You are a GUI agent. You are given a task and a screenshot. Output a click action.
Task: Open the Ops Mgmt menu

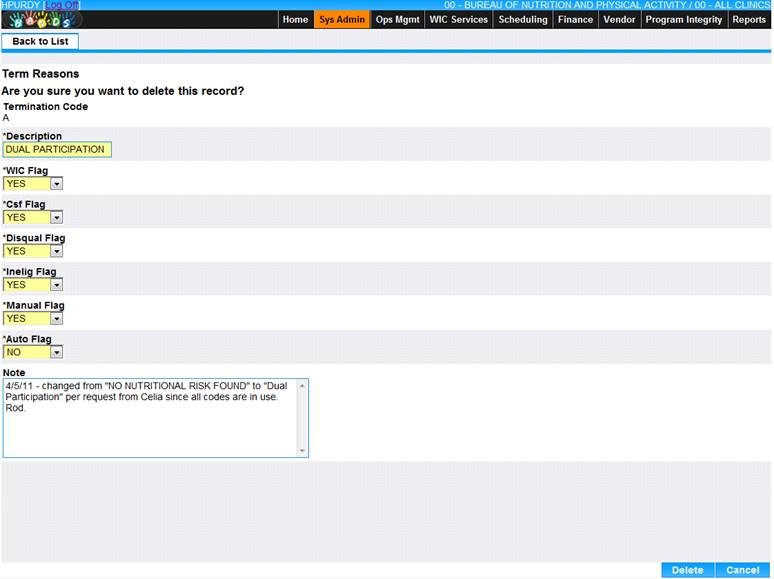click(397, 20)
